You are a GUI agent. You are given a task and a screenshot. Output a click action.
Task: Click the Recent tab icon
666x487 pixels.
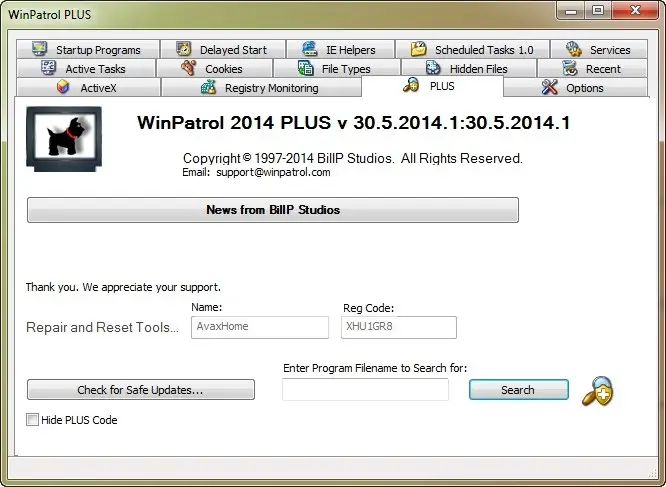pos(570,68)
